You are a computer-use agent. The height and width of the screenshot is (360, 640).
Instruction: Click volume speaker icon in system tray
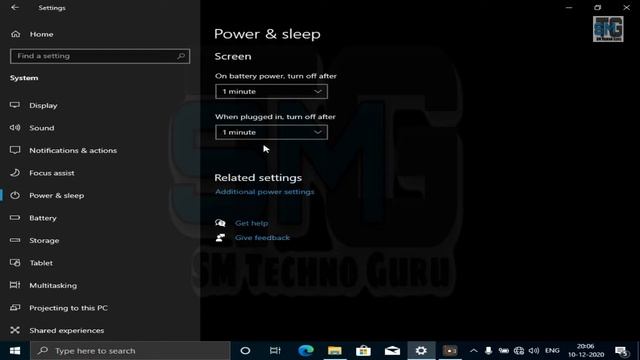click(x=534, y=351)
